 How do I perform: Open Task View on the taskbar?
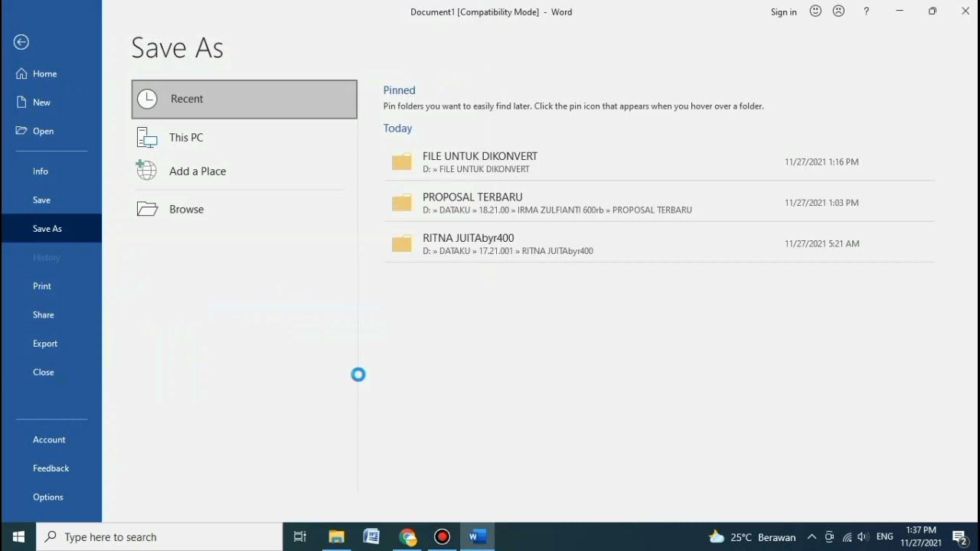point(300,537)
